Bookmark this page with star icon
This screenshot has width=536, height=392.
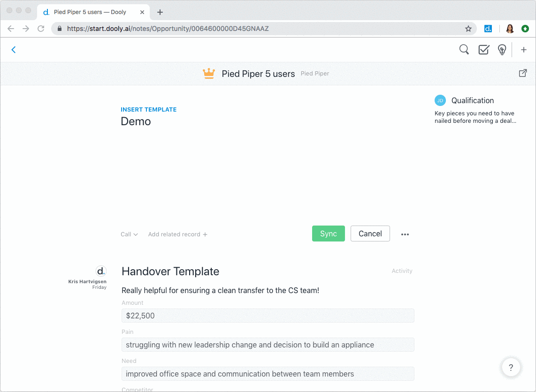point(468,29)
